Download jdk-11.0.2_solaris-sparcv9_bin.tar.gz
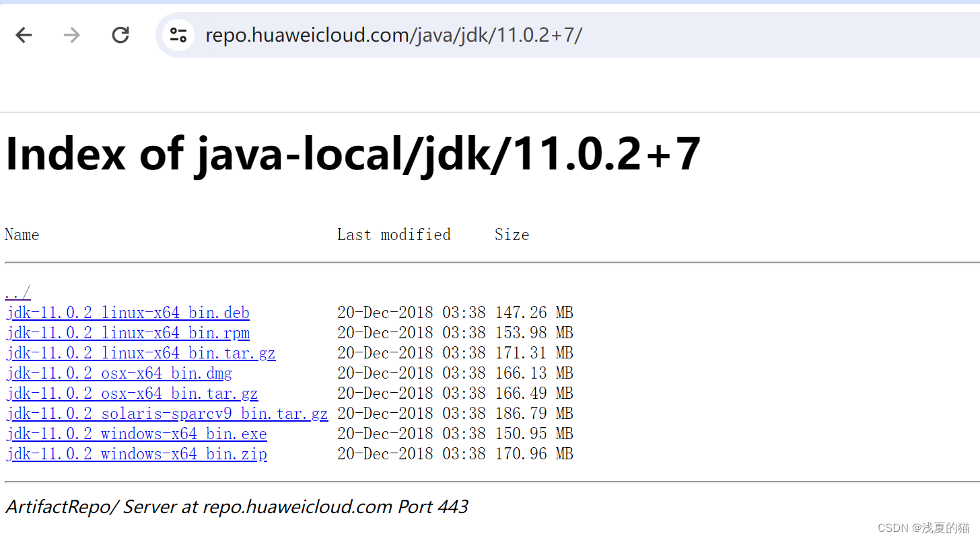Screen dimensions: 980x540 pos(167,414)
